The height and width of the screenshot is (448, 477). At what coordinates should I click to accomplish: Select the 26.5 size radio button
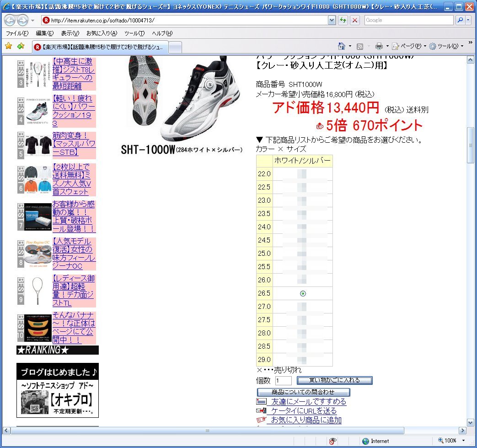click(303, 293)
